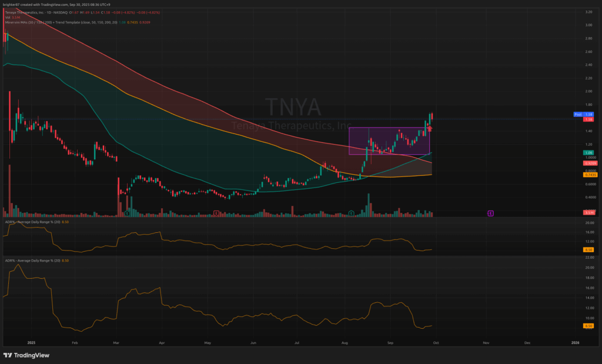Image resolution: width=602 pixels, height=364 pixels.
Task: Click the brighter87 created with TradingView.com header
Action: click(x=56, y=5)
